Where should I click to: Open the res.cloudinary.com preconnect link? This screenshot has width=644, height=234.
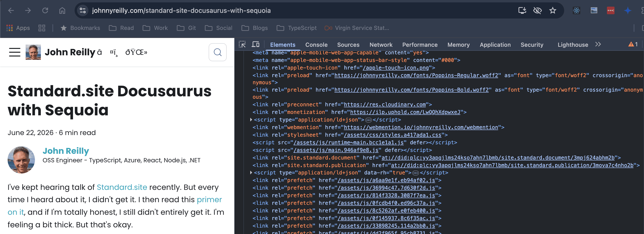pos(385,104)
